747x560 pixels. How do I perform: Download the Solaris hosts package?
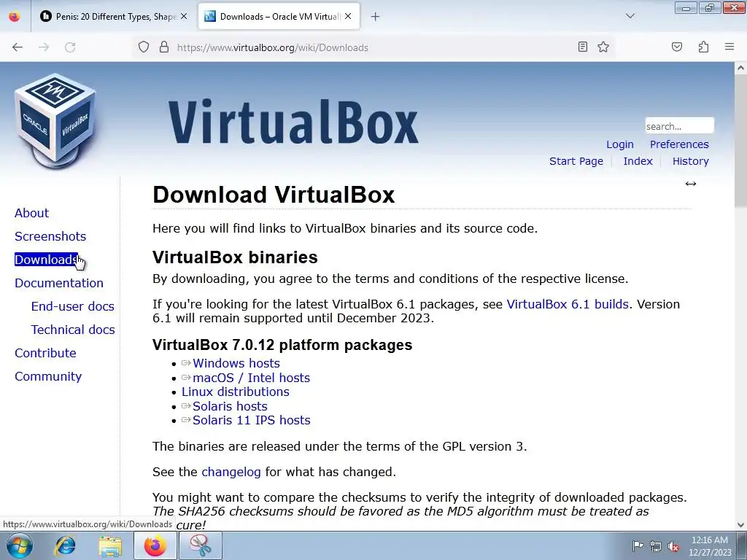click(x=230, y=406)
